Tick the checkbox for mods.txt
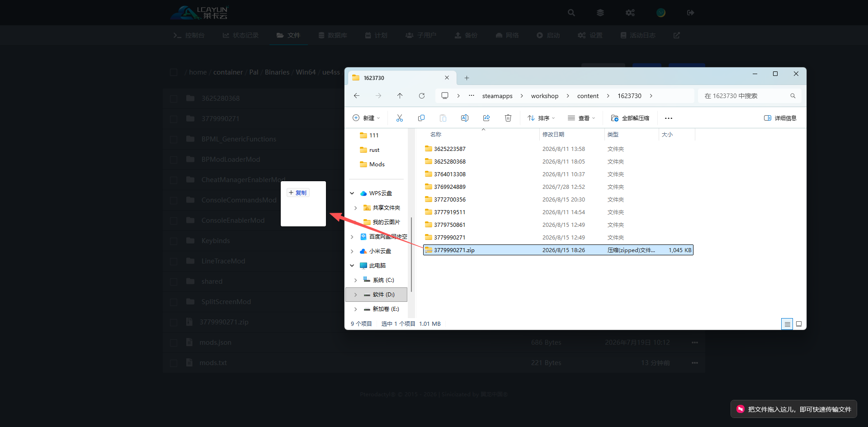 tap(174, 363)
